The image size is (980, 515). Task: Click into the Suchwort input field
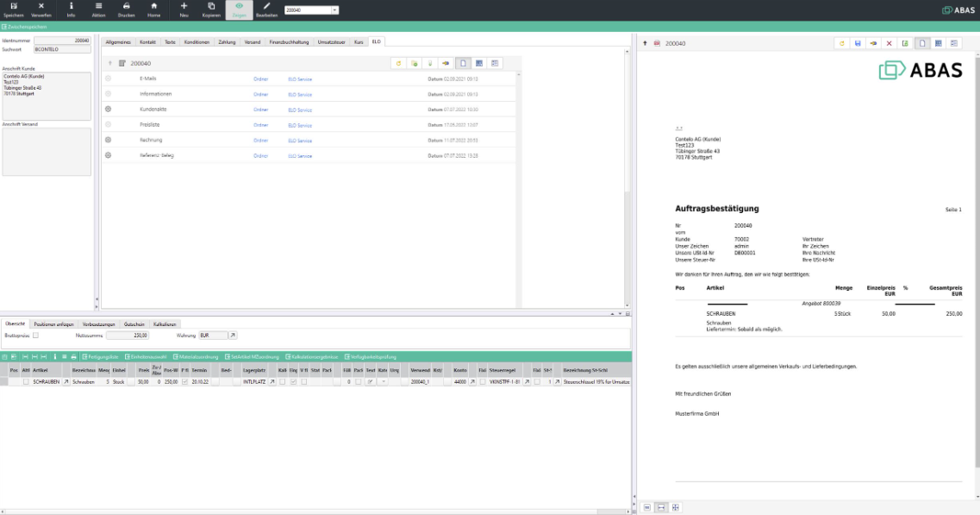[62, 49]
